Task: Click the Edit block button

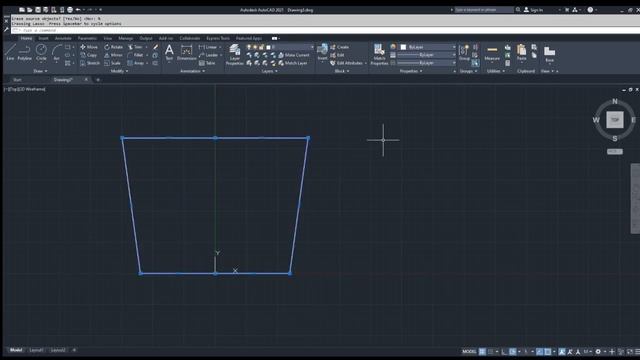Action: coord(337,55)
